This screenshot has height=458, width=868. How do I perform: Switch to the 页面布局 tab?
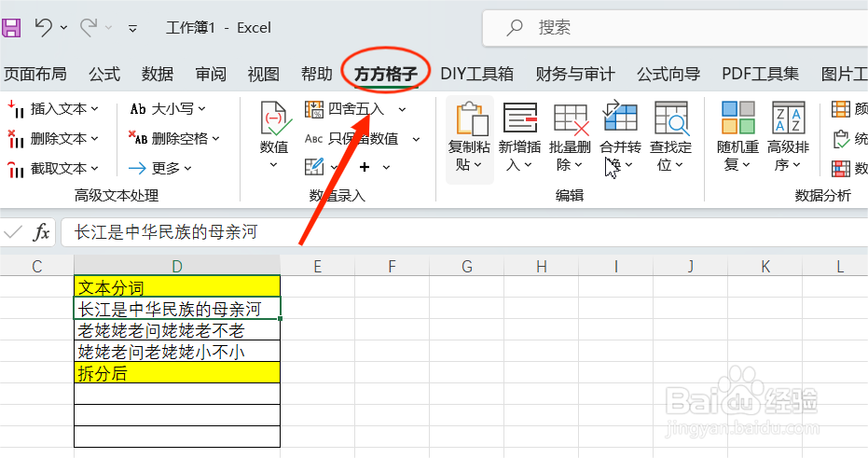click(34, 75)
